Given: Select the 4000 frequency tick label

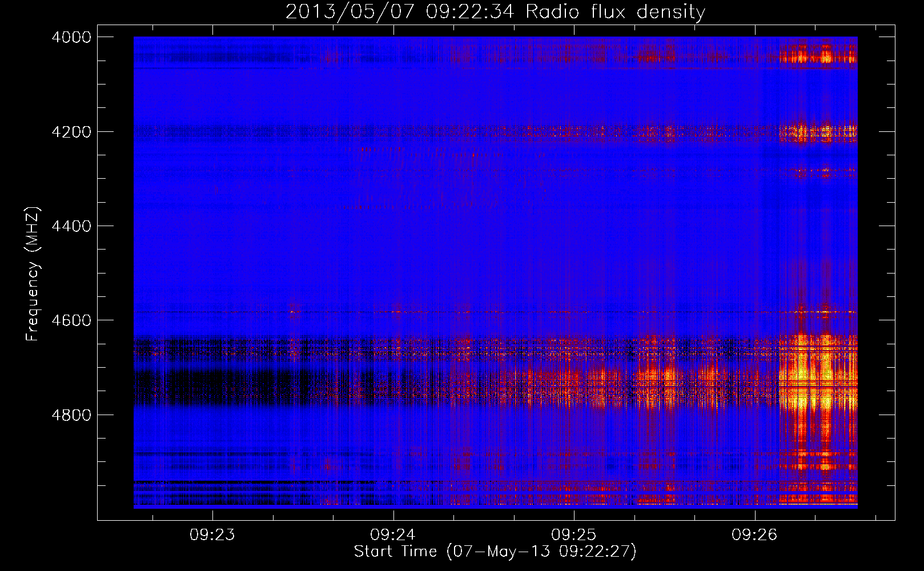Looking at the screenshot, I should coord(71,37).
